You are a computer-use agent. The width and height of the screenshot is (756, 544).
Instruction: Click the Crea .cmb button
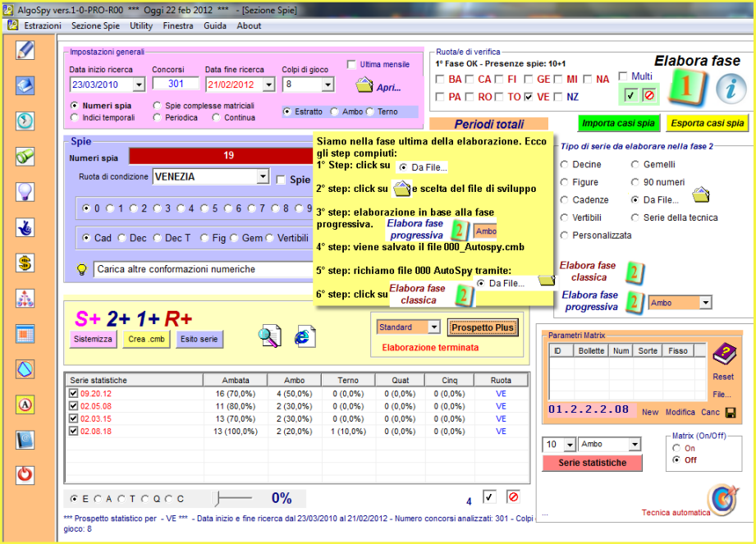[x=147, y=339]
